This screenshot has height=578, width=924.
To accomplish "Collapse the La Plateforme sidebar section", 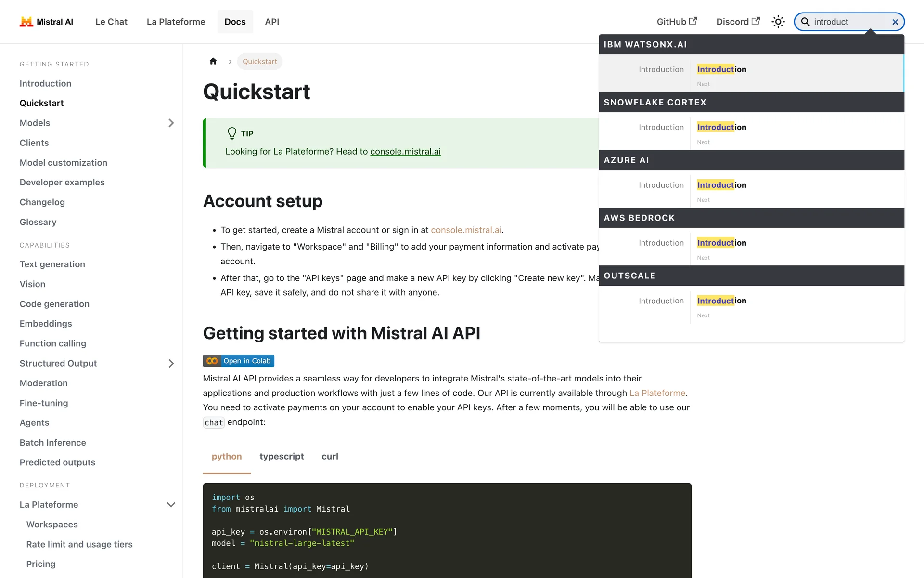I will tap(171, 505).
